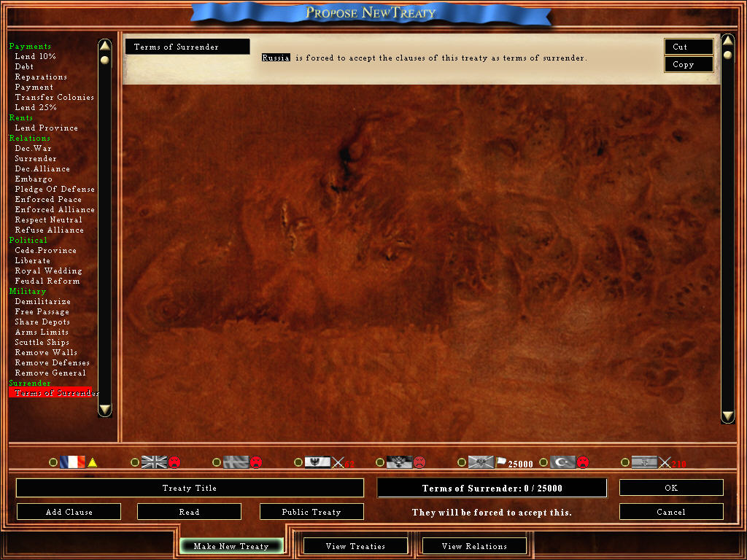Click the highlighted Russia country name
This screenshot has height=560, width=747.
(276, 58)
